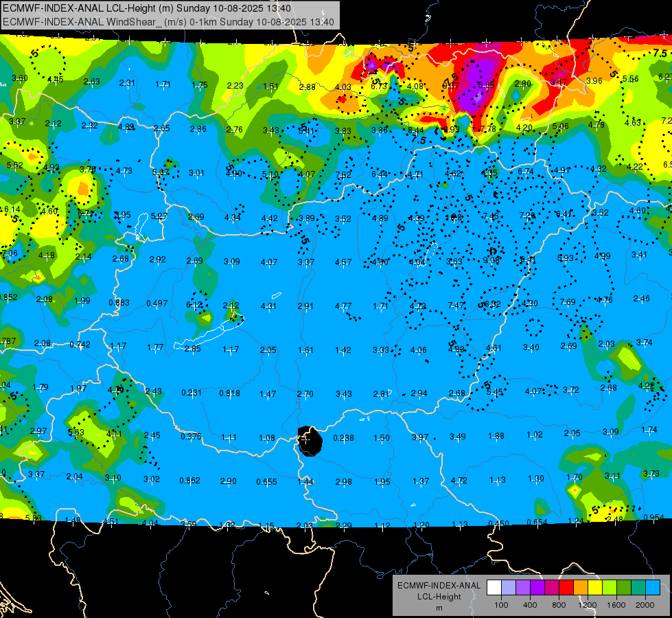Click the wind shear value 7.45
This screenshot has height=618, width=672.
(x=490, y=216)
